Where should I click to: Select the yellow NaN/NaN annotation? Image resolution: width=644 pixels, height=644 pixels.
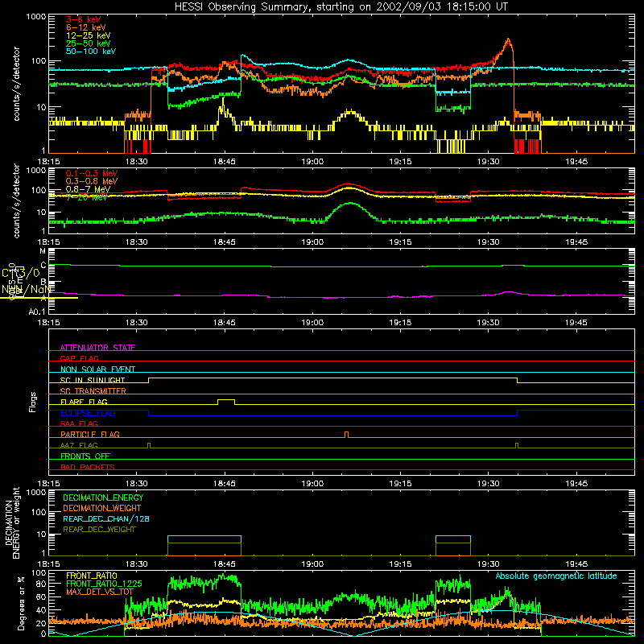27,289
